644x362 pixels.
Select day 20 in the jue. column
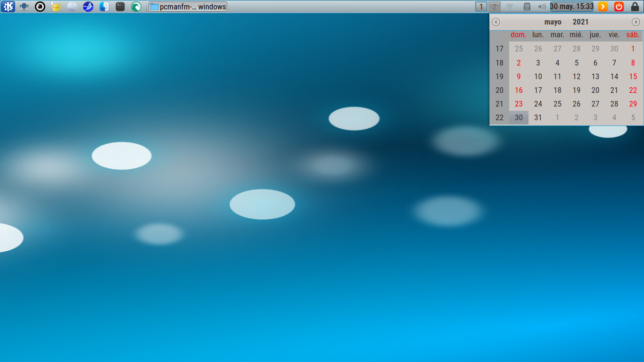click(595, 90)
